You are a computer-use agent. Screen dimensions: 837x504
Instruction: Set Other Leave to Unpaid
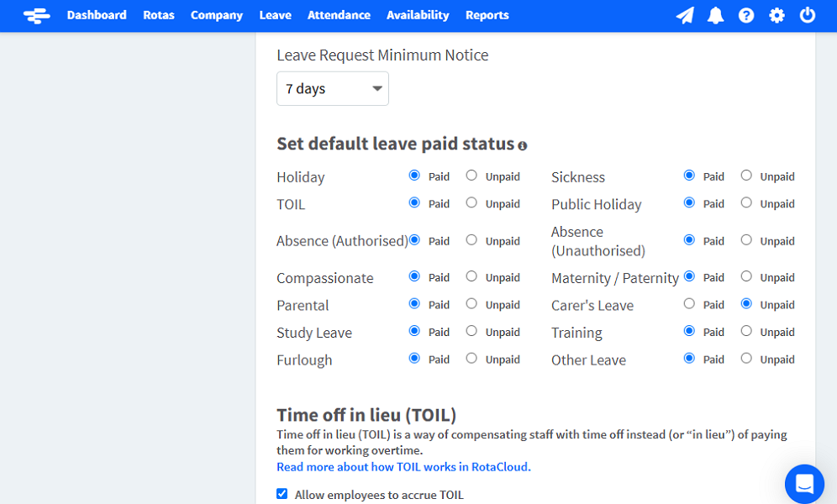[746, 358]
